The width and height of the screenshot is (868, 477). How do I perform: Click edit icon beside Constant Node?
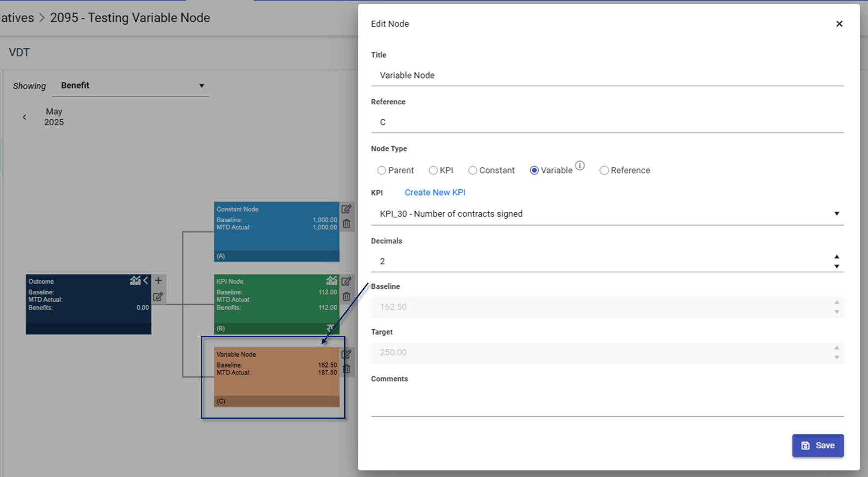click(x=346, y=209)
